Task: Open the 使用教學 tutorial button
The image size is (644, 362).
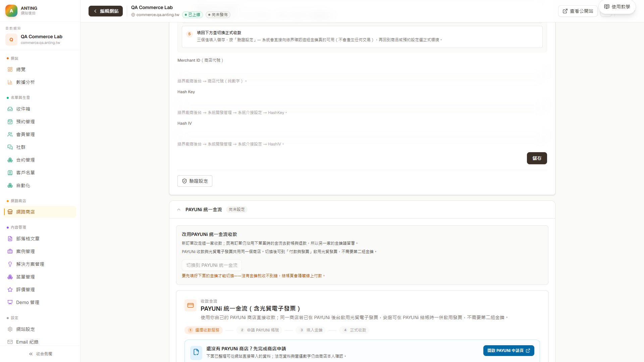Action: coord(617,7)
